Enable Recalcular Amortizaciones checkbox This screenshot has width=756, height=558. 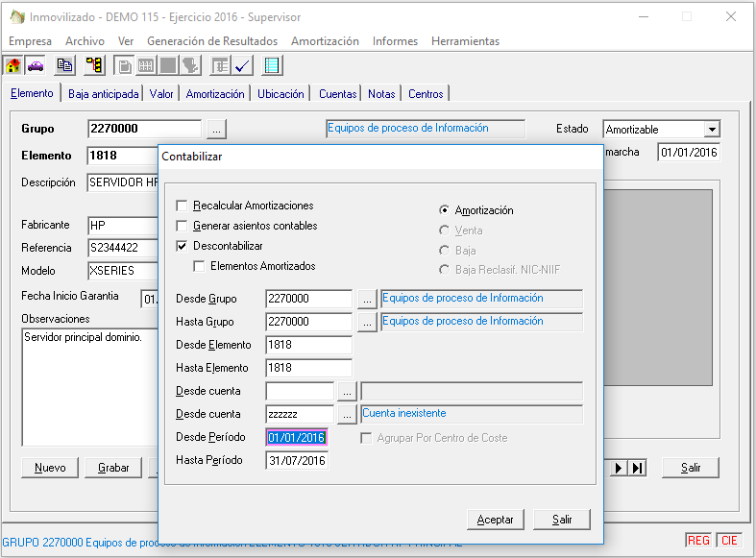click(x=183, y=206)
